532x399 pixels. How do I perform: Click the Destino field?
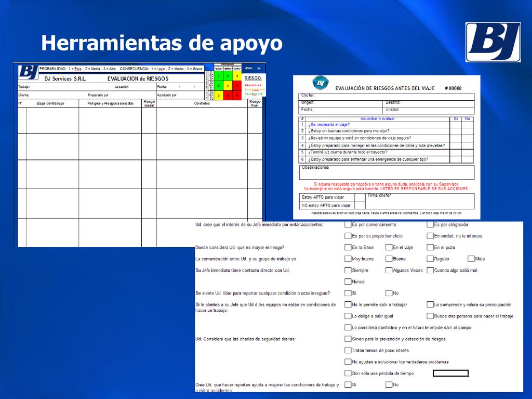tap(429, 103)
